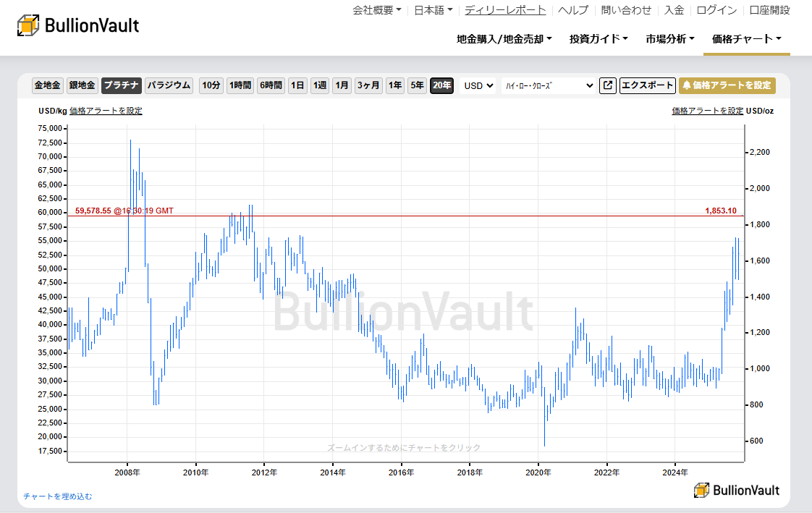812x513 pixels.
Task: Set chart range to 1月
Action: coord(342,85)
